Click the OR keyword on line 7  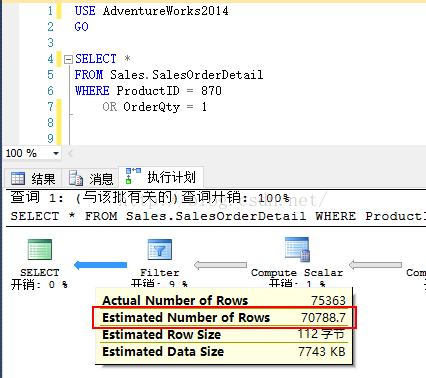coord(110,107)
